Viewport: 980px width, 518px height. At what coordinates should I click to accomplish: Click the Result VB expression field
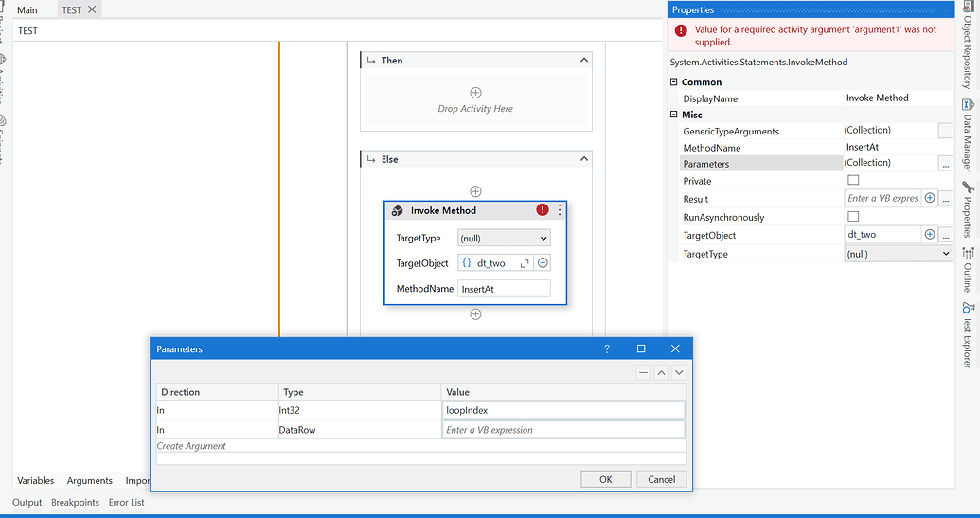pyautogui.click(x=882, y=198)
